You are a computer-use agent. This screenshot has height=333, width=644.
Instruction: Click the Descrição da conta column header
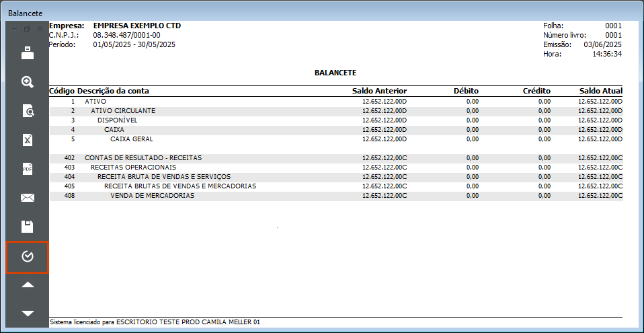(x=113, y=91)
